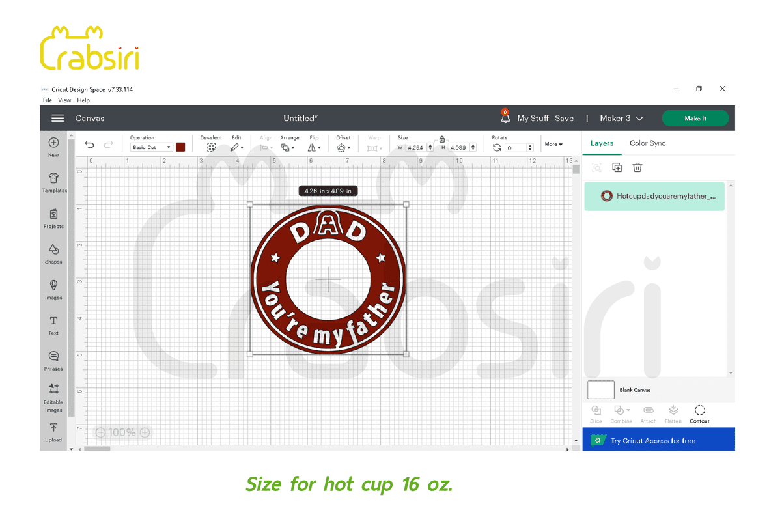This screenshot has width=769, height=532.
Task: Click the Deselect icon in the toolbar
Action: tap(211, 147)
